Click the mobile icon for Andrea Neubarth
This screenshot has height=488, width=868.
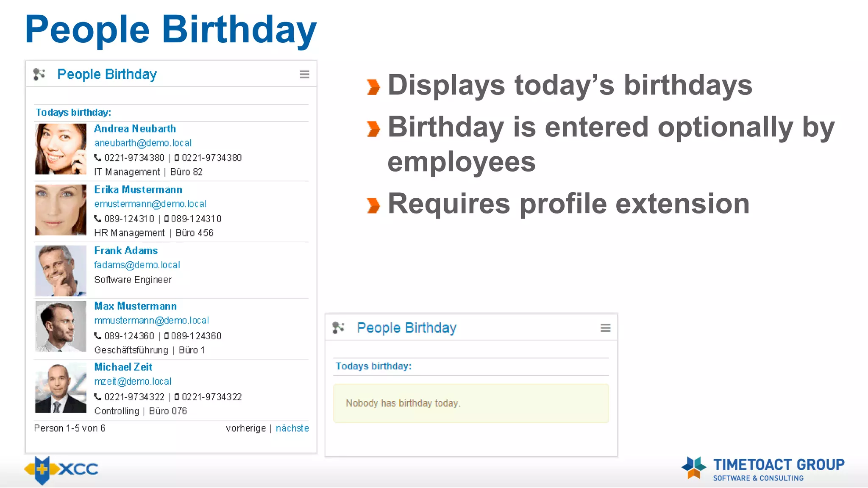click(177, 158)
